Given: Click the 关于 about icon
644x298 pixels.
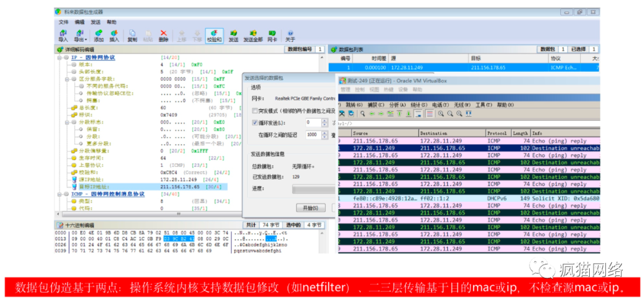Looking at the screenshot, I should (290, 36).
